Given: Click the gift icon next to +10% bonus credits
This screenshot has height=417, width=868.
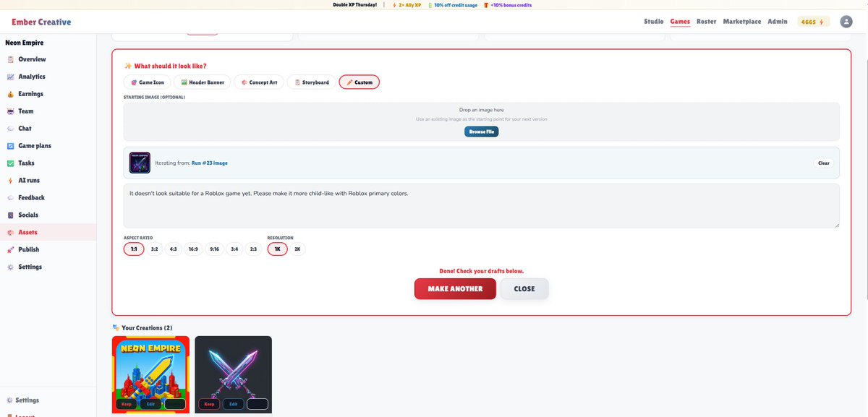Looking at the screenshot, I should pos(486,4).
